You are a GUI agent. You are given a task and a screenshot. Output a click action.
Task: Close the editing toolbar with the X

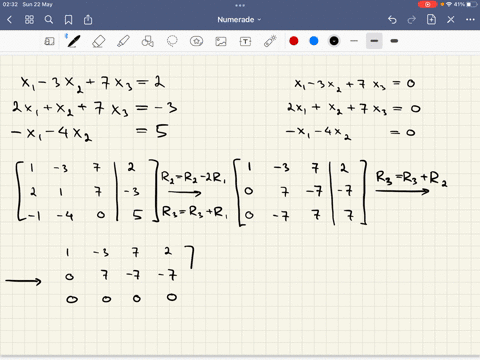(451, 20)
